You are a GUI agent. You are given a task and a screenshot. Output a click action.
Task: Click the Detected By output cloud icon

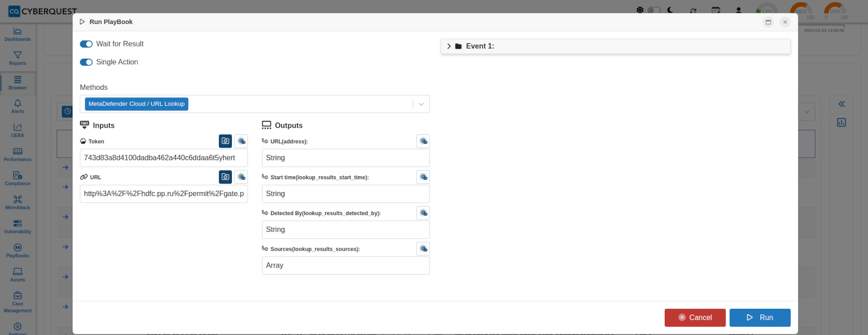[423, 213]
